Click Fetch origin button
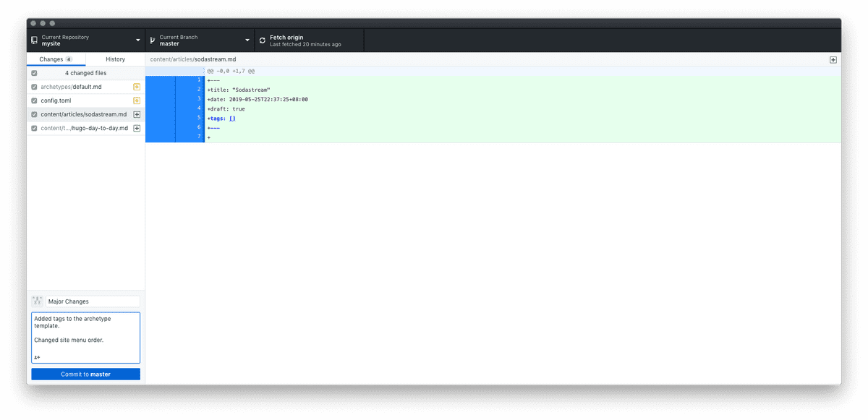868x420 pixels. 310,40
